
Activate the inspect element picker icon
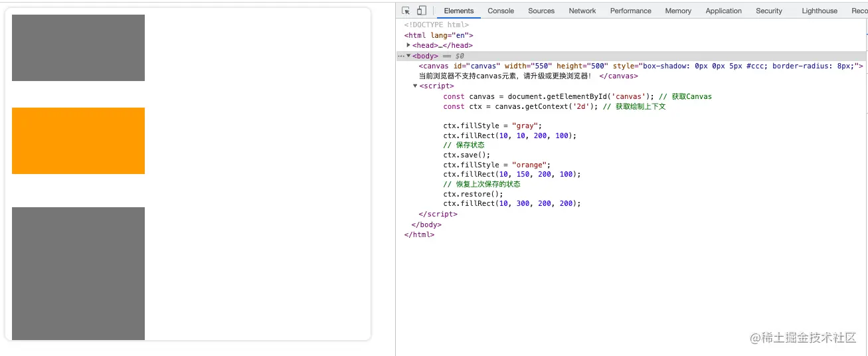click(x=406, y=11)
